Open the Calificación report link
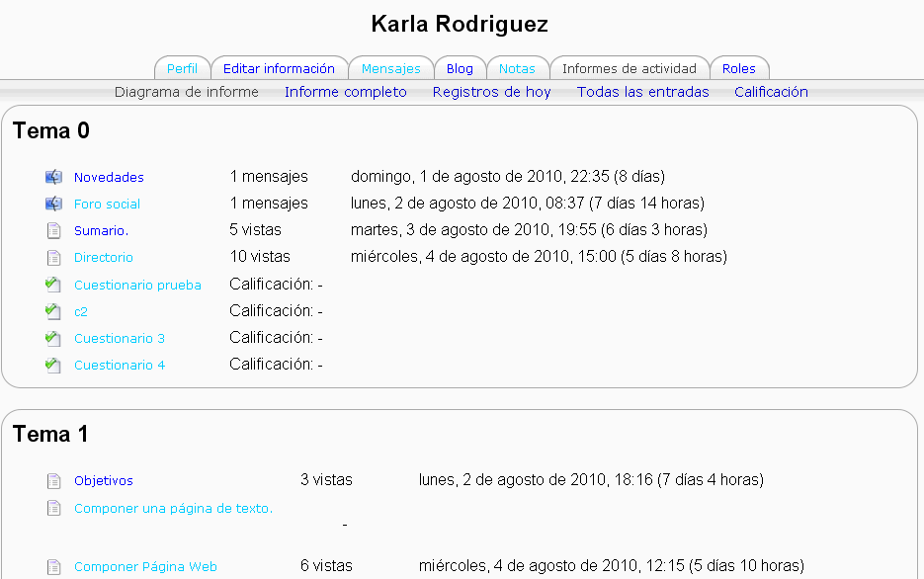Image resolution: width=924 pixels, height=579 pixels. point(771,92)
